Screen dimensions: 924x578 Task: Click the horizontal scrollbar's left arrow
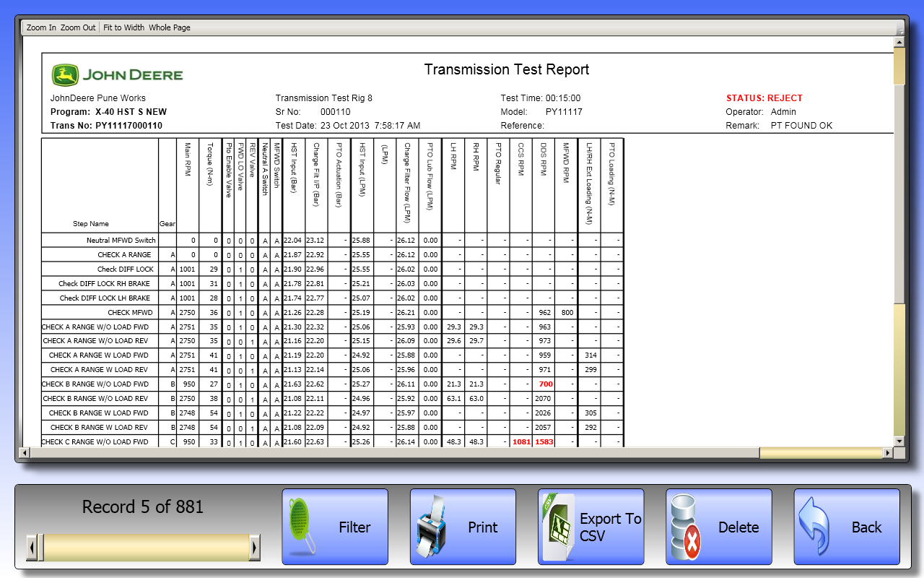25,453
